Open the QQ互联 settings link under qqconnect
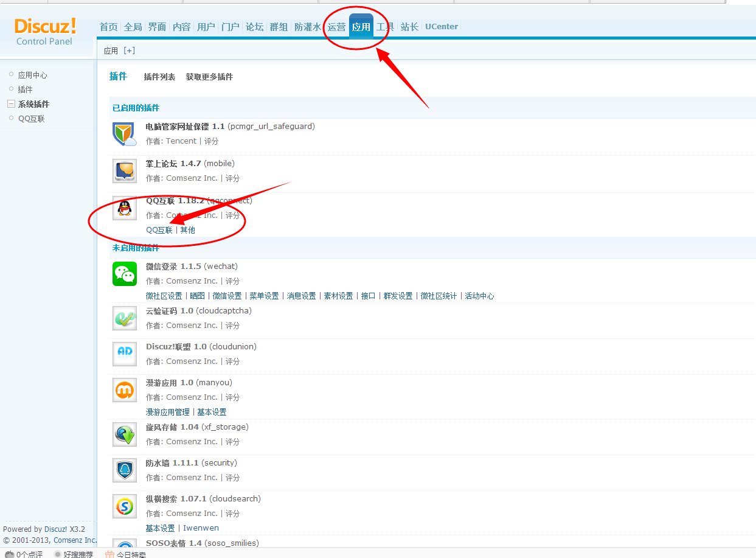 click(x=159, y=230)
